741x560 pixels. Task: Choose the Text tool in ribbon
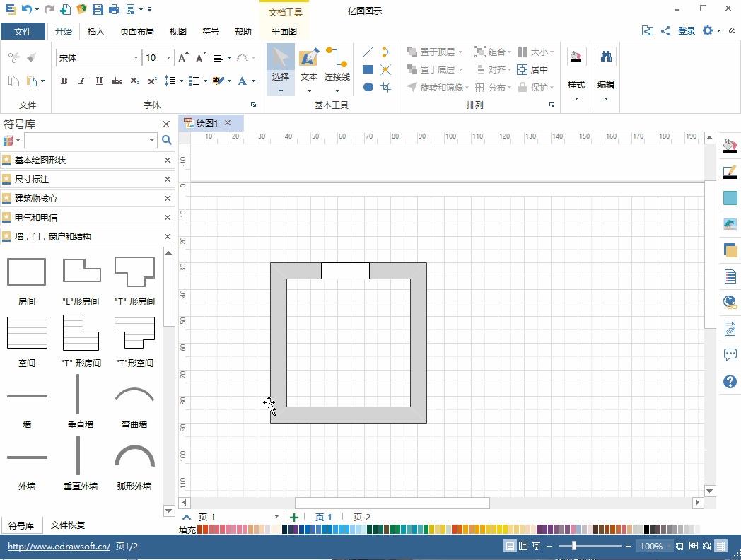[308, 69]
